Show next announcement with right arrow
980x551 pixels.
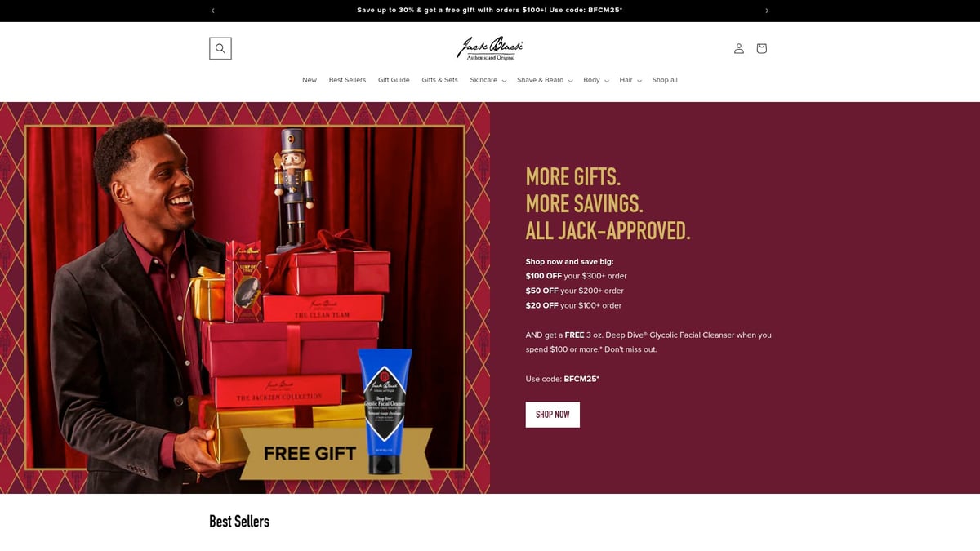click(767, 11)
